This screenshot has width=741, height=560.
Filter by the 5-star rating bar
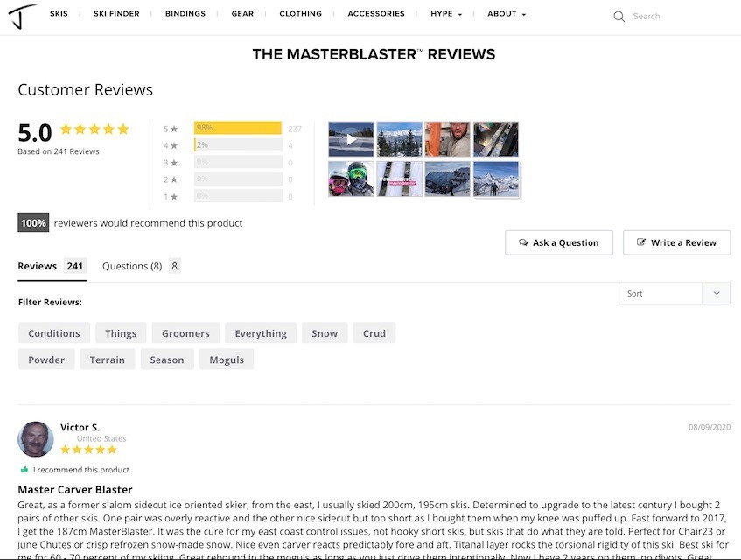pos(238,128)
